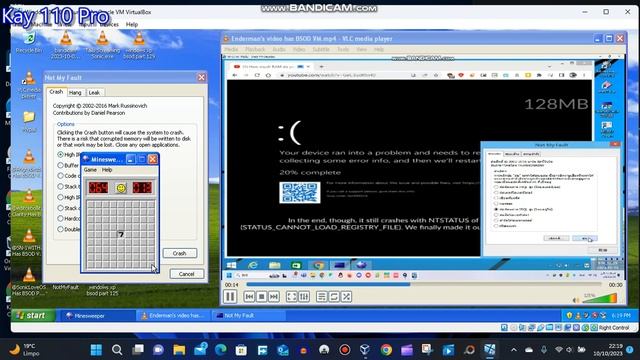Viewport: 640px width, 360px height.
Task: Select the Crash tab in Not My Fault
Action: pyautogui.click(x=56, y=92)
